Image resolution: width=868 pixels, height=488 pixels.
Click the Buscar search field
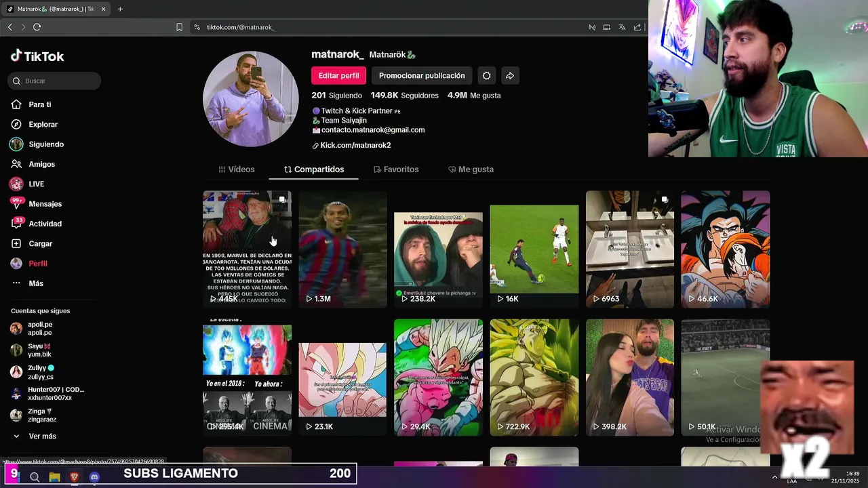pyautogui.click(x=54, y=81)
